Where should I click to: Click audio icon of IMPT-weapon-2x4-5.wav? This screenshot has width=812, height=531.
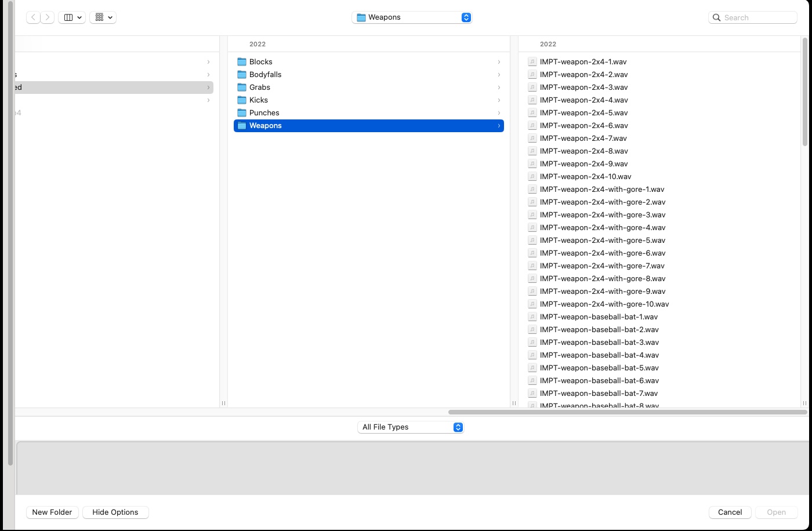point(532,112)
